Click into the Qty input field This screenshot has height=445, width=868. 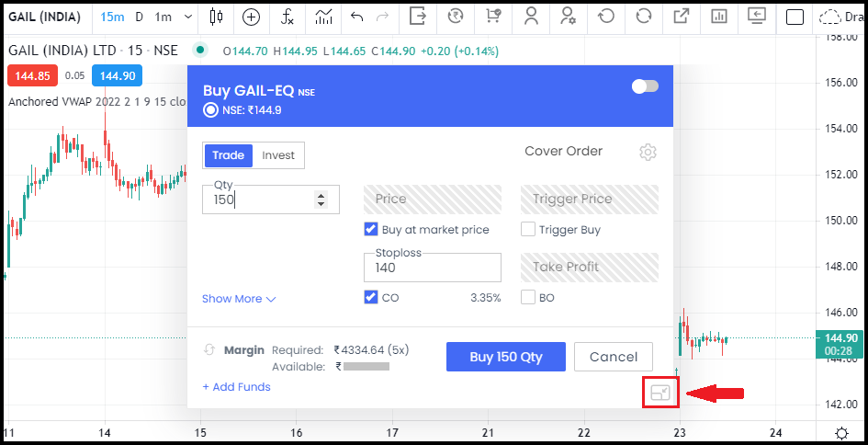(271, 200)
